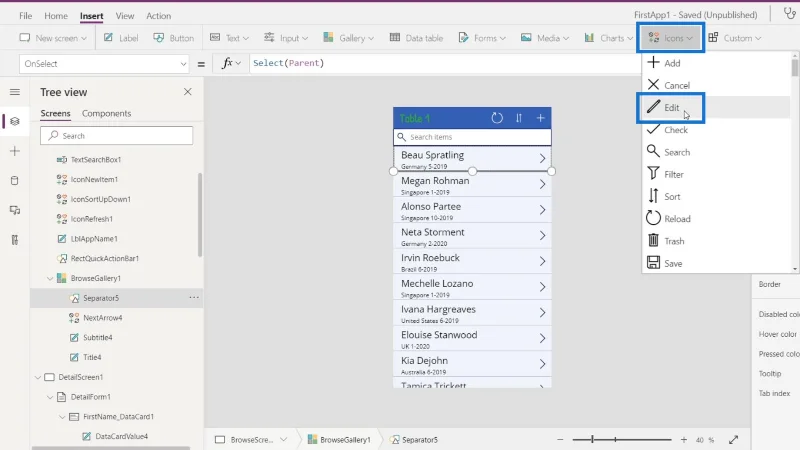
Task: Click the Tree view search field
Action: [x=117, y=136]
